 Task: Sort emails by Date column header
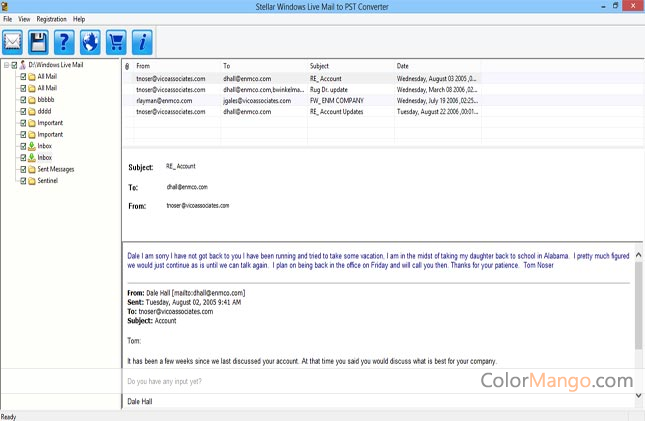(437, 66)
